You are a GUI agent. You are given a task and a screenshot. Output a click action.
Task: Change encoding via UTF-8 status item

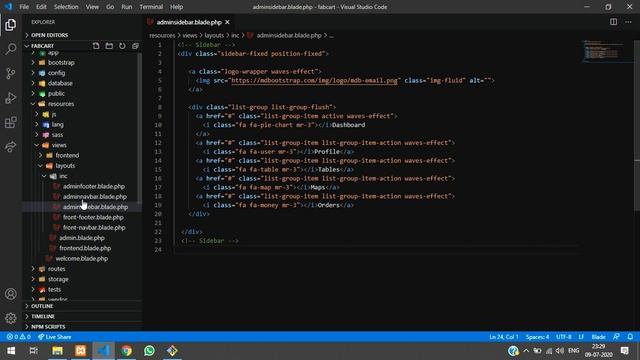(x=564, y=337)
